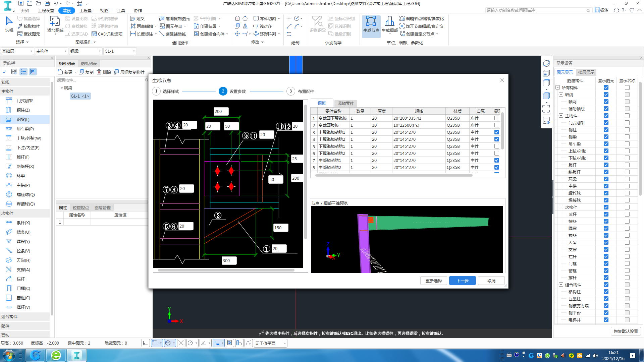Screen dimensions: 644x362
Task: Click 恢复默认设置 button
Action: tap(626, 331)
